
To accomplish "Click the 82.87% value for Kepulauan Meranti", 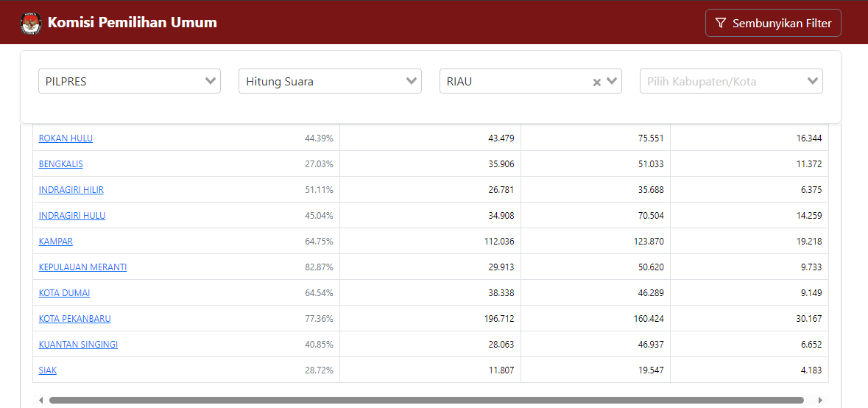I will point(319,267).
